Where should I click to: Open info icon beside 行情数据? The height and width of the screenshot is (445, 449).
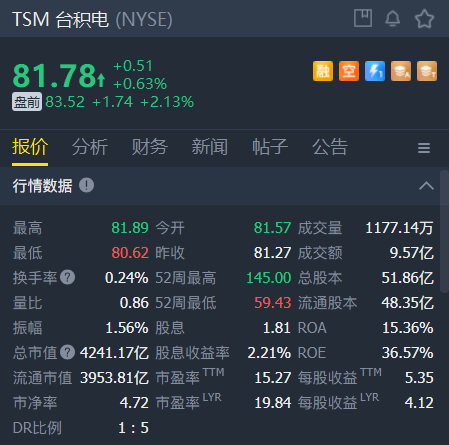[x=86, y=185]
